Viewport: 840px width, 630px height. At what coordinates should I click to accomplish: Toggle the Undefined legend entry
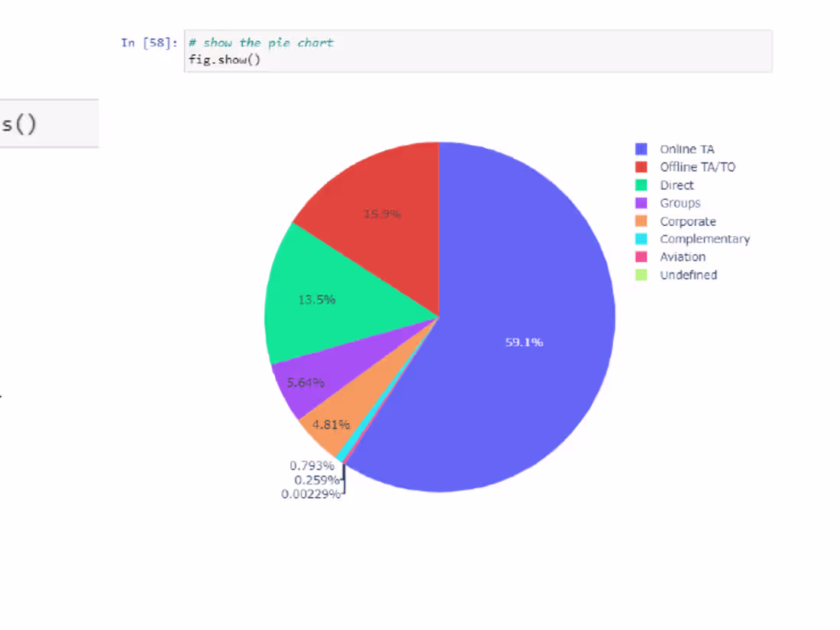pos(687,275)
